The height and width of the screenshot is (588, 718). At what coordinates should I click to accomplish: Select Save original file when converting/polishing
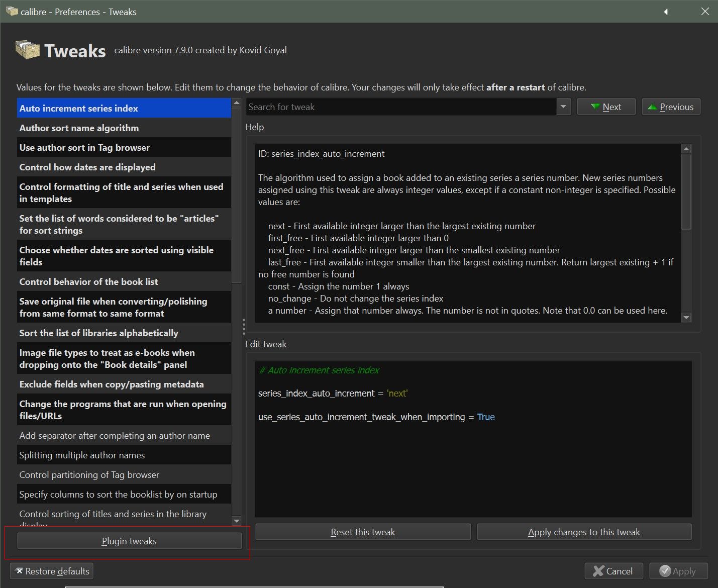click(x=124, y=307)
